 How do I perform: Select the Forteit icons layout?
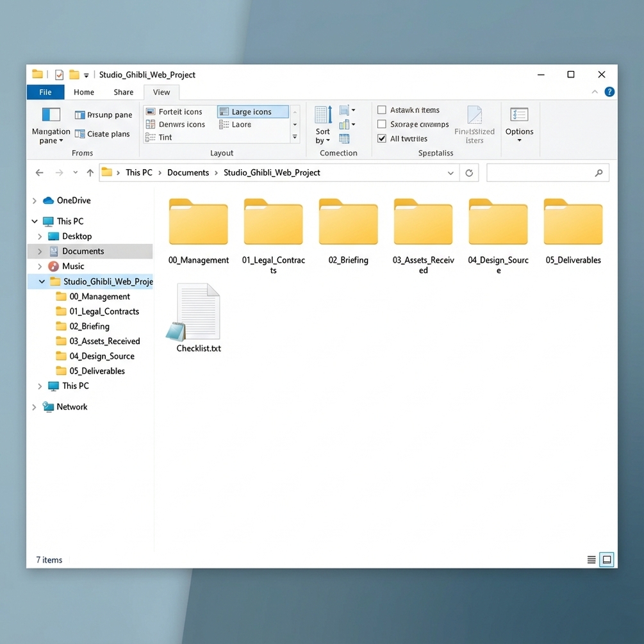tap(174, 111)
